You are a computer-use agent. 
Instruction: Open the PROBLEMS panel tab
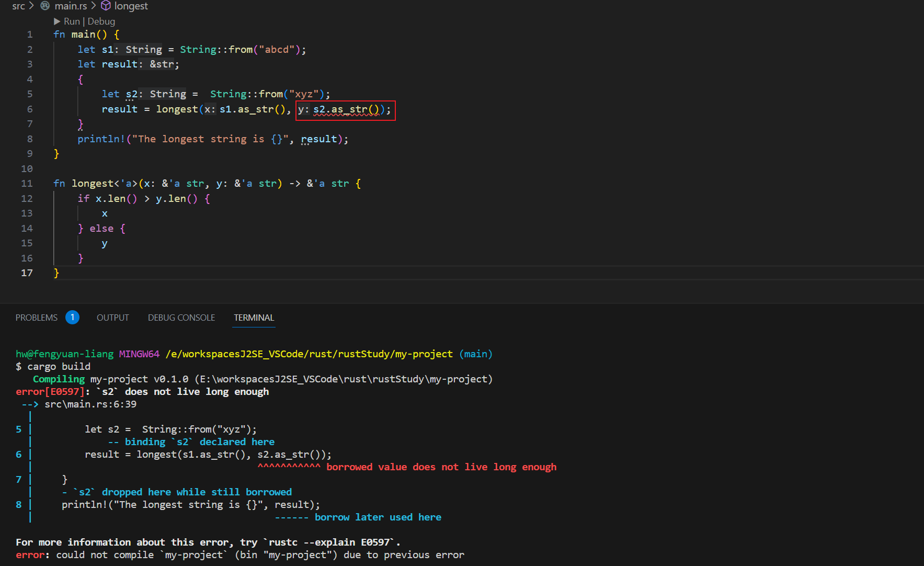pos(37,318)
